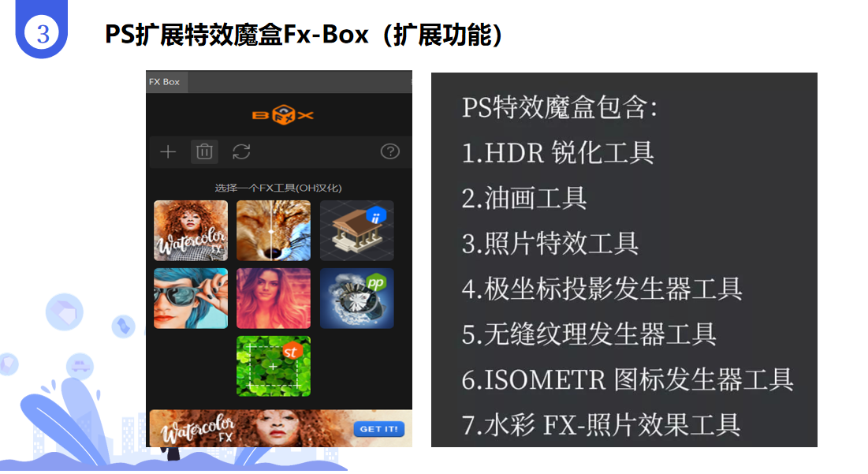Launch the pp polar projection generator
The height and width of the screenshot is (474, 868).
click(x=356, y=298)
